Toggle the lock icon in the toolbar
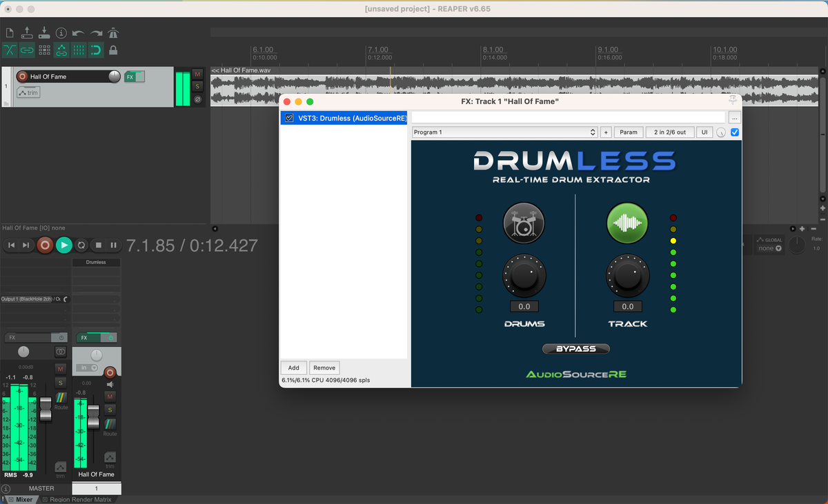This screenshot has height=504, width=828. tap(113, 50)
